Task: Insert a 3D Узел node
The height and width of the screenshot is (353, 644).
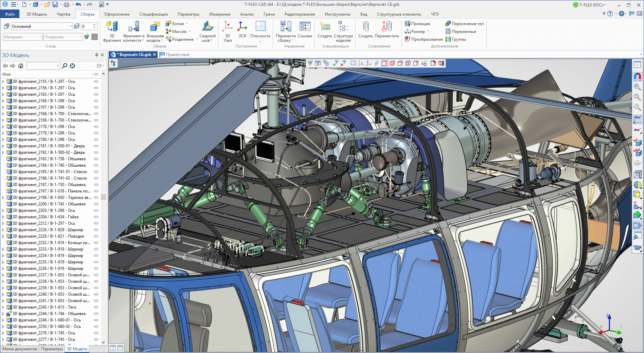Action: (227, 31)
